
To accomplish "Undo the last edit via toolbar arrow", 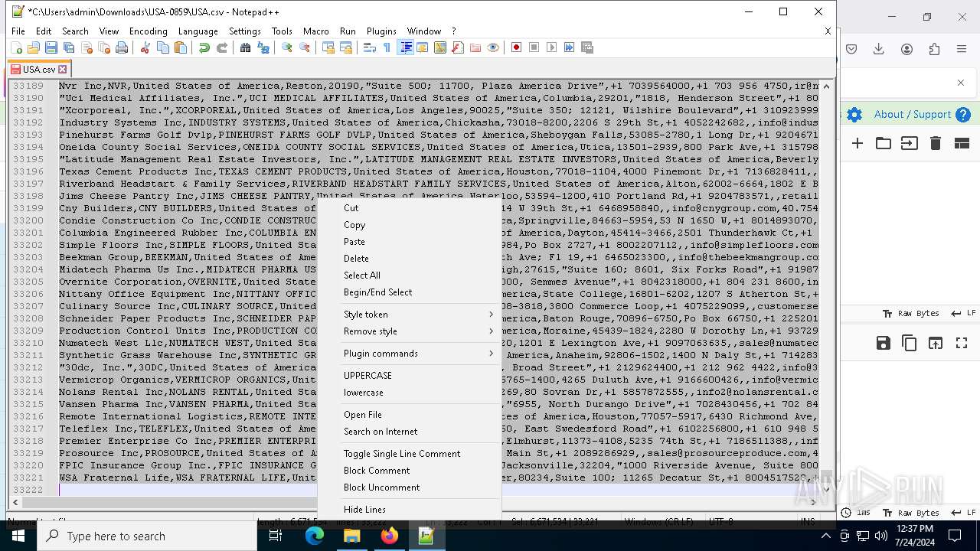I will (204, 47).
